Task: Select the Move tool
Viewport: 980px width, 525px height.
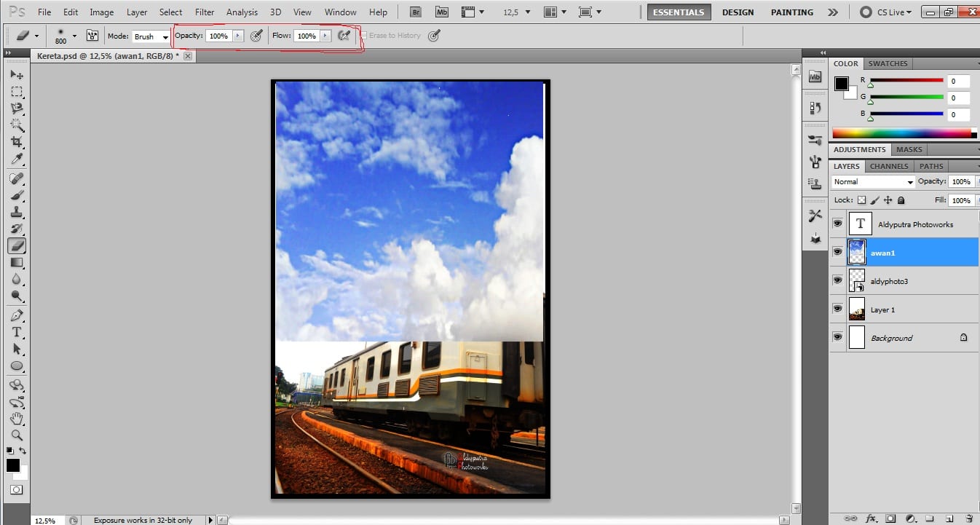Action: (x=16, y=75)
